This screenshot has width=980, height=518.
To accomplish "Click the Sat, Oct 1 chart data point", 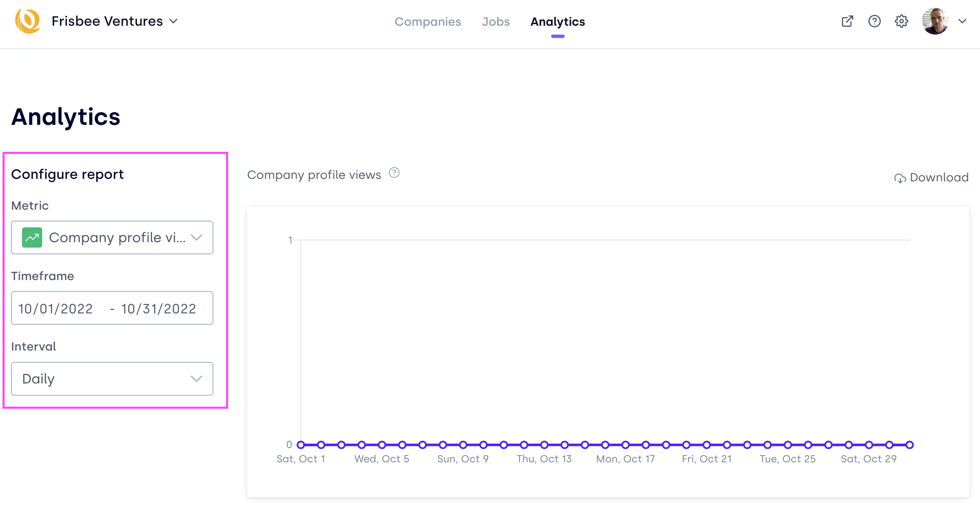I will [301, 445].
